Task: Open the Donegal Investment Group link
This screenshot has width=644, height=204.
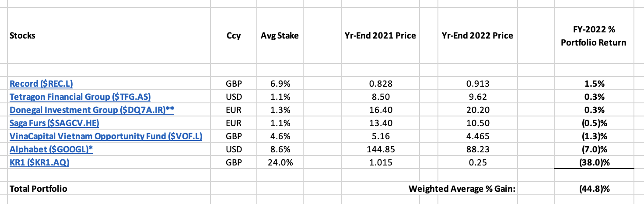Action: click(x=92, y=109)
